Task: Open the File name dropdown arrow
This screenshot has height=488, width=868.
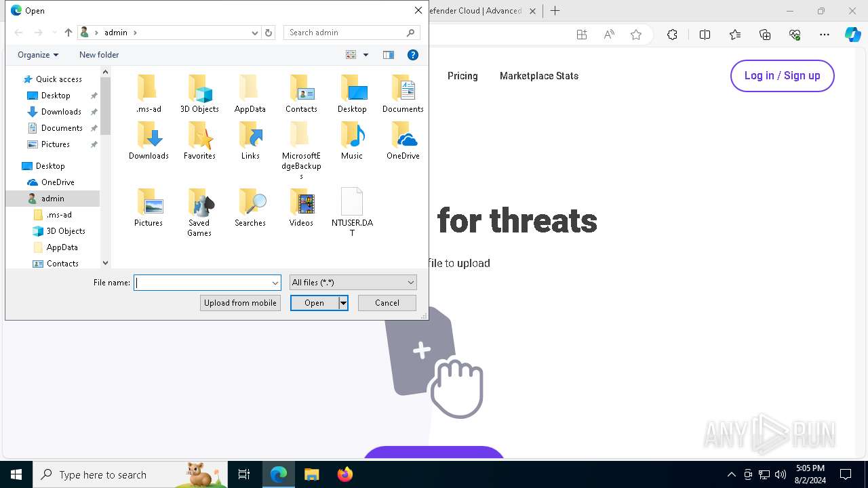Action: [x=275, y=283]
